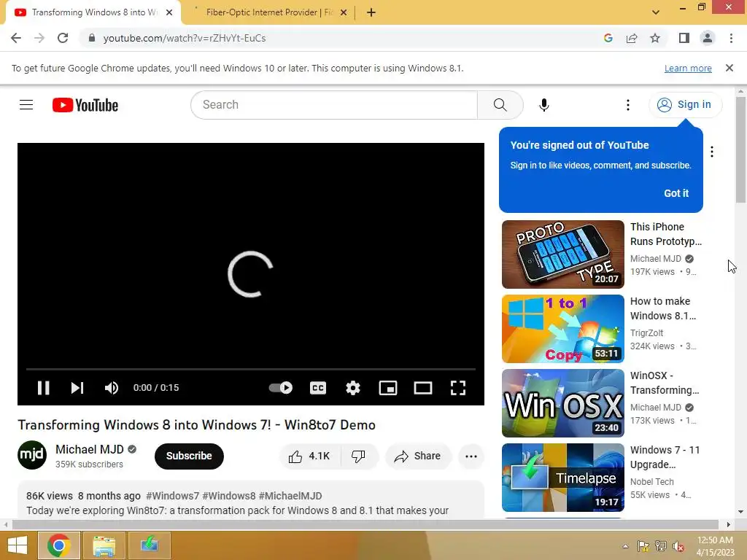747x560 pixels.
Task: Open player settings gear
Action: [353, 388]
